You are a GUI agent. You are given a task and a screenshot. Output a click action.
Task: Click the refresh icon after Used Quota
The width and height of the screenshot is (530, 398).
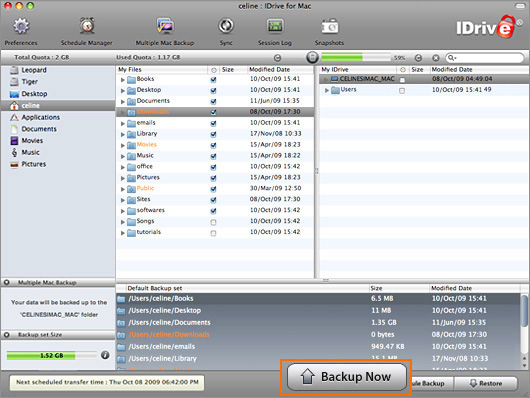[278, 58]
